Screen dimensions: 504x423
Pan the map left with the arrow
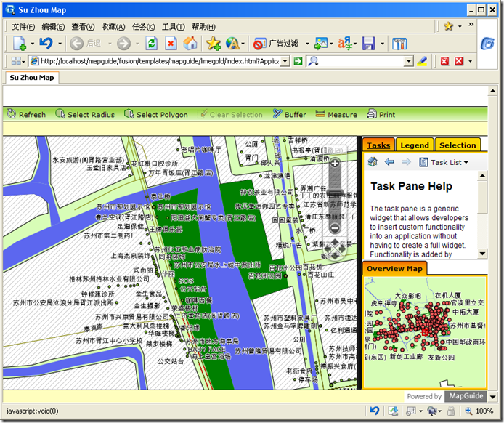pos(328,249)
